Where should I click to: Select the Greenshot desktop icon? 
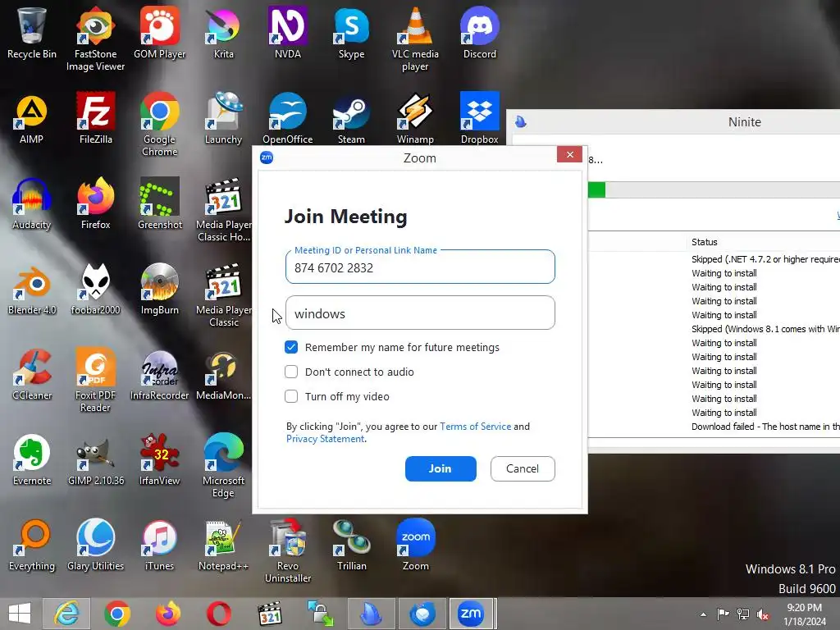[160, 203]
